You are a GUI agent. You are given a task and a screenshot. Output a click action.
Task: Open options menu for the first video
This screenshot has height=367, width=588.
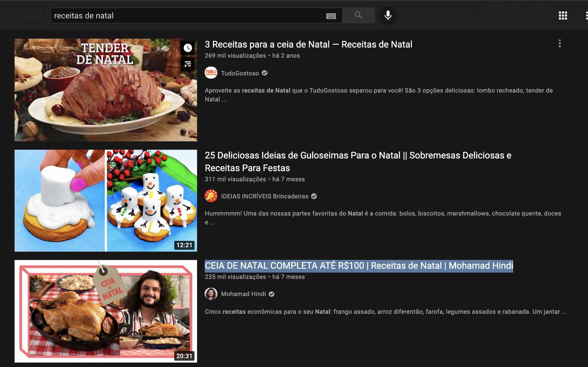(560, 44)
